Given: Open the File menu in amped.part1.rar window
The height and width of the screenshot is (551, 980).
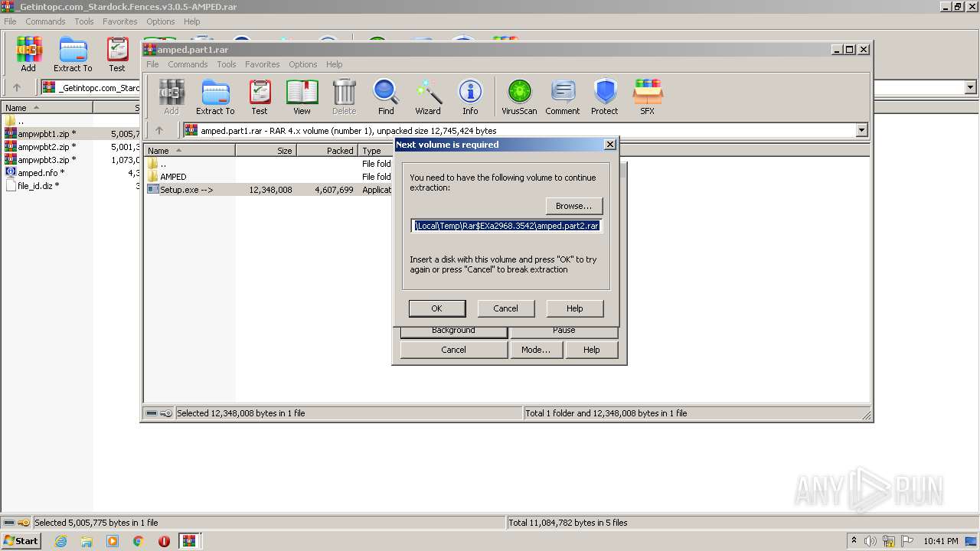Looking at the screenshot, I should coord(152,64).
